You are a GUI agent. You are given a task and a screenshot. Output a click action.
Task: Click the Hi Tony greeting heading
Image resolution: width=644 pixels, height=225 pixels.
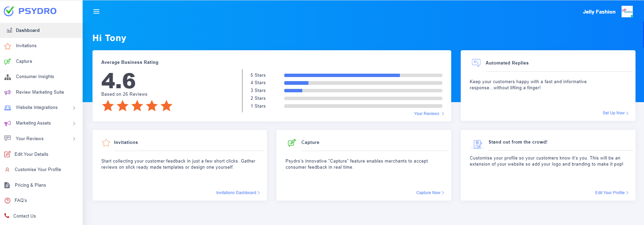click(x=109, y=38)
